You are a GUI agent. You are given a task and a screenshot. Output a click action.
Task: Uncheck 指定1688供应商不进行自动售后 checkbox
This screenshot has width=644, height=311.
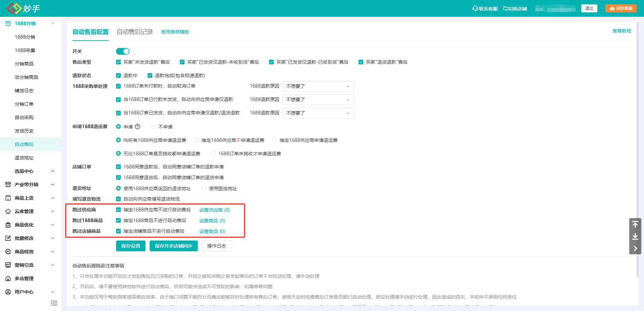pyautogui.click(x=118, y=210)
